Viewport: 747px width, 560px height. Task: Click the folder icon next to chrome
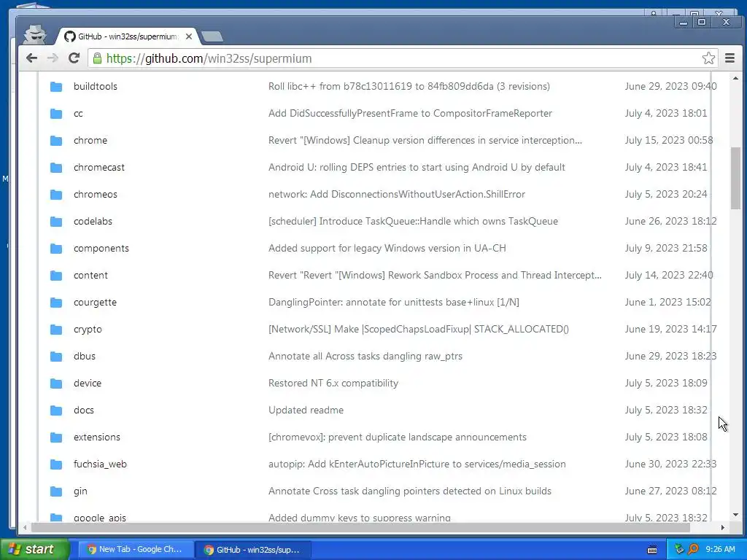[56, 141]
